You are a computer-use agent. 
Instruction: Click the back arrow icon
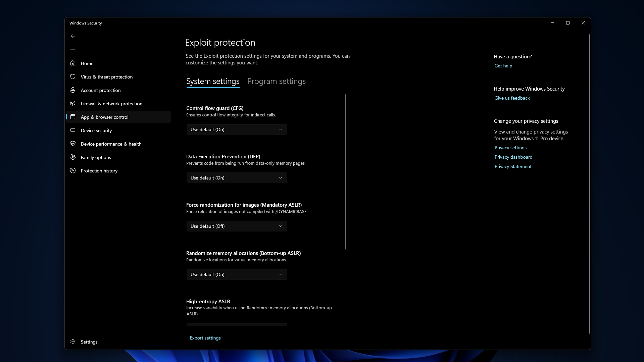73,36
